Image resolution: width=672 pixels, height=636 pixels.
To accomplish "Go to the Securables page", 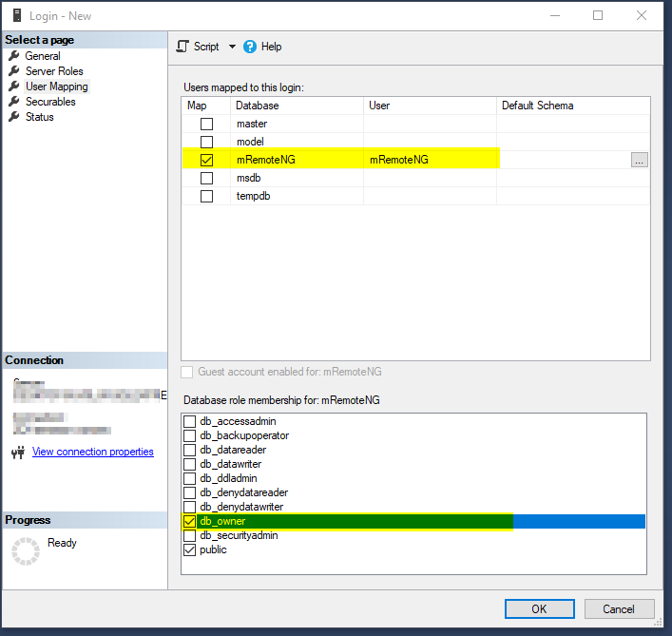I will point(50,102).
